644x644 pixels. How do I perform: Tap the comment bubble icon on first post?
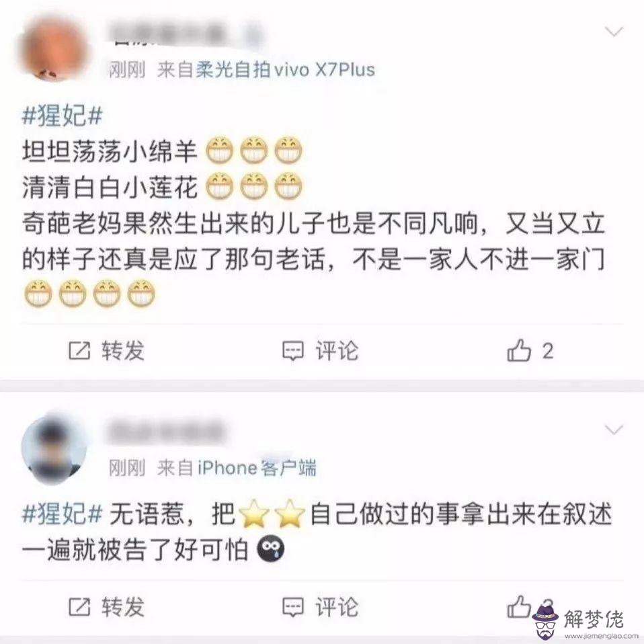tap(293, 351)
